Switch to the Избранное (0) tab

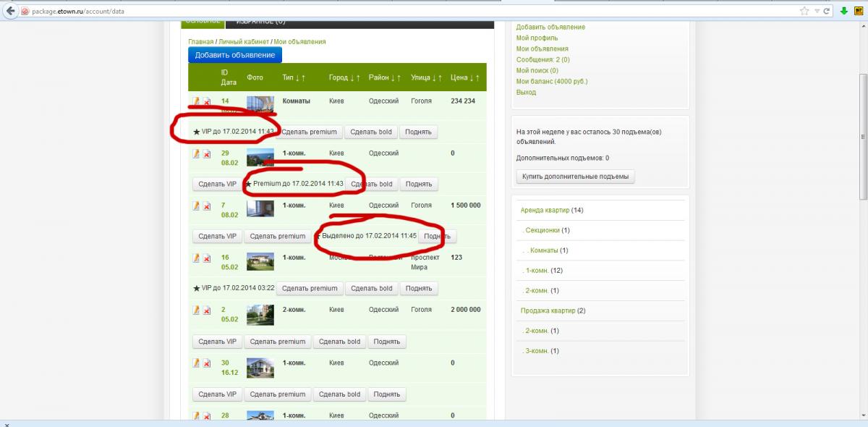(x=260, y=23)
